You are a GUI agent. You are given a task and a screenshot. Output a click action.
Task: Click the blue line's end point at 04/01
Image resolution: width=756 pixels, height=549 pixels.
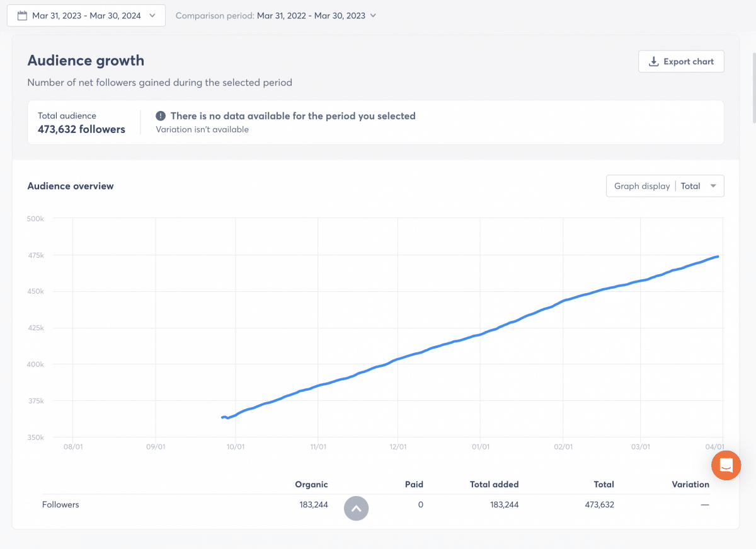click(x=718, y=257)
